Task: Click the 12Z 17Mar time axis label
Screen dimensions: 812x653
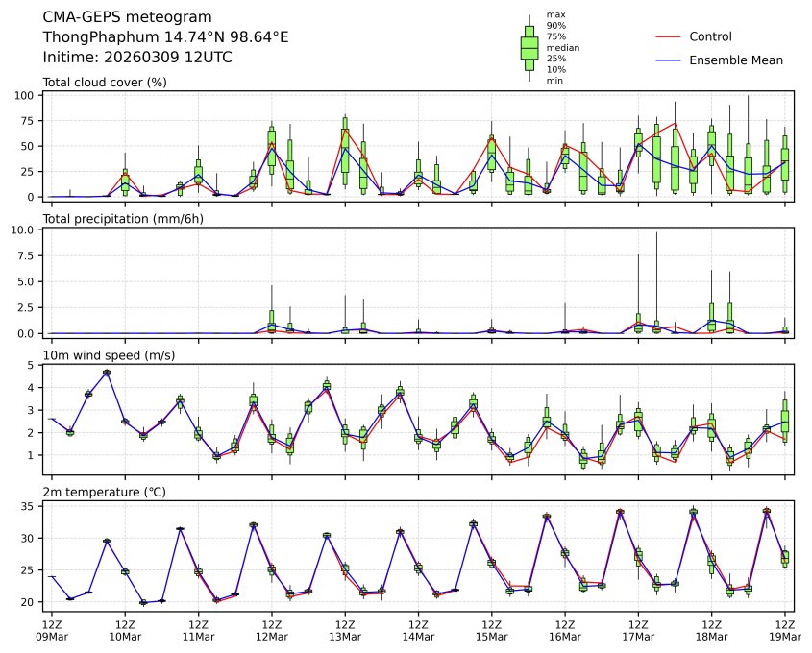Action: pos(638,629)
